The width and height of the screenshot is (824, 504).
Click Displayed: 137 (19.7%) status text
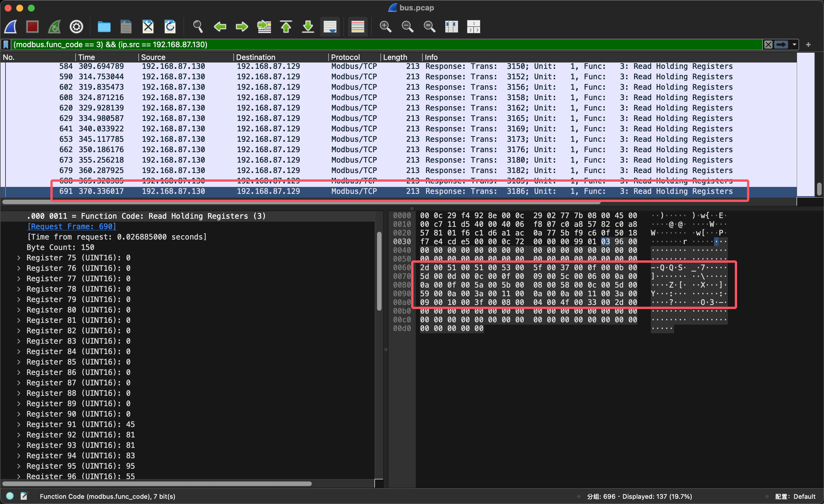pos(657,496)
